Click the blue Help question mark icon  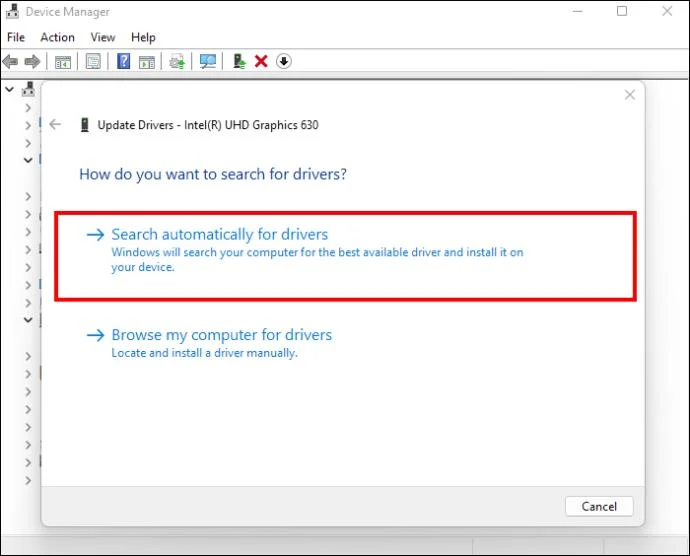124,61
